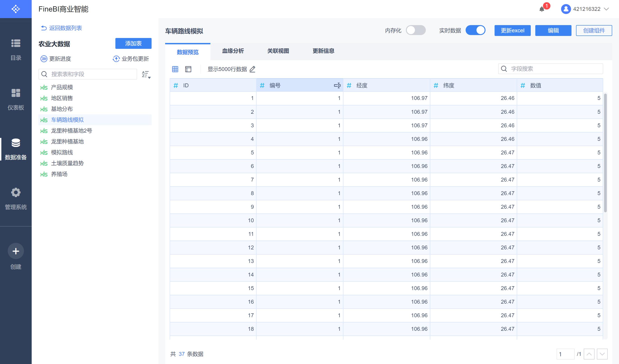This screenshot has height=364, width=619.
Task: Click the 业务包更新 upload icon
Action: 116,59
